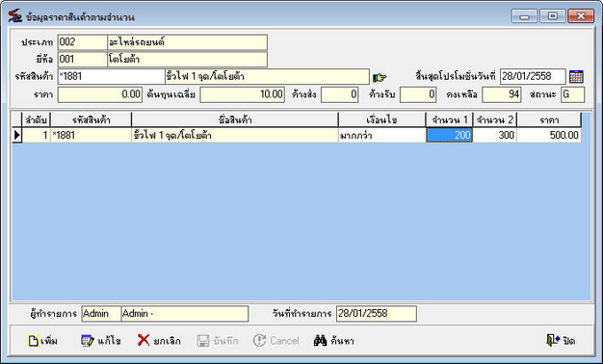The image size is (603, 364).
Task: Click the เพิ่ม (add) new document icon
Action: click(x=34, y=341)
